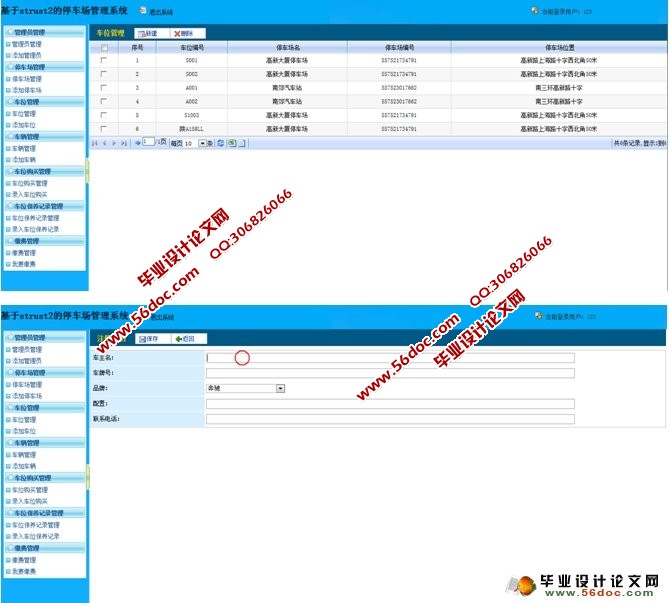Viewport: 669px width, 603px height.
Task: Go to previous page in the list pager
Action: tap(105, 143)
